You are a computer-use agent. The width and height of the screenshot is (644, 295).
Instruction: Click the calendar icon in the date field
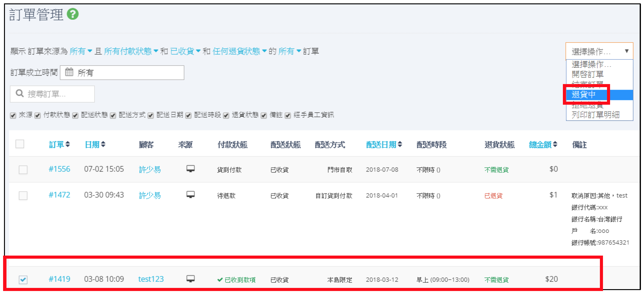pos(69,72)
